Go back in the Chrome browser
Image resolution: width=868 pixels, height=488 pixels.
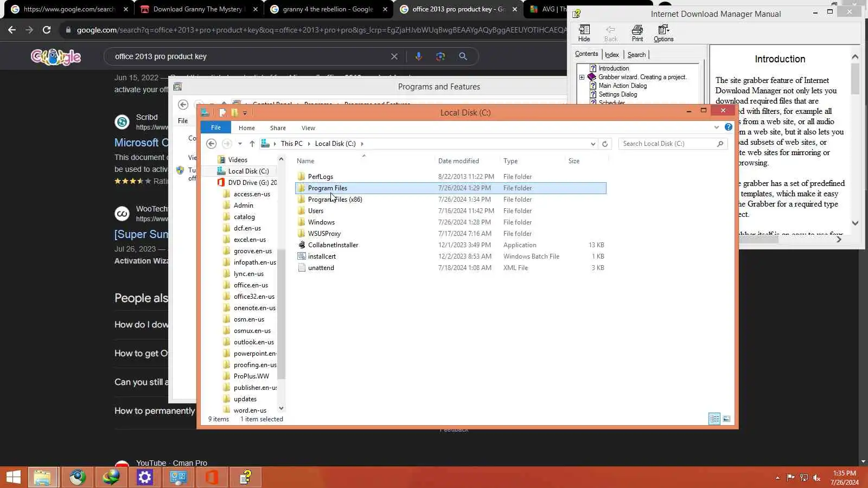click(x=12, y=30)
